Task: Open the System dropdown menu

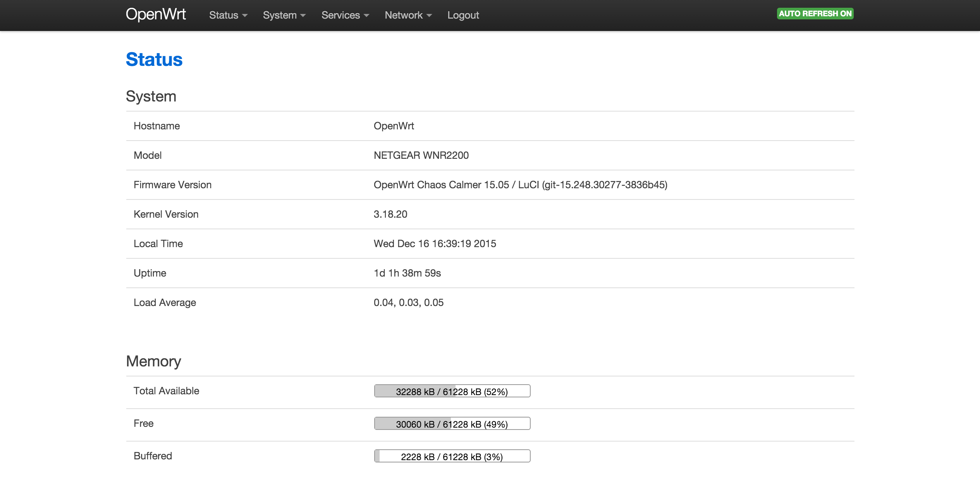Action: coord(284,15)
